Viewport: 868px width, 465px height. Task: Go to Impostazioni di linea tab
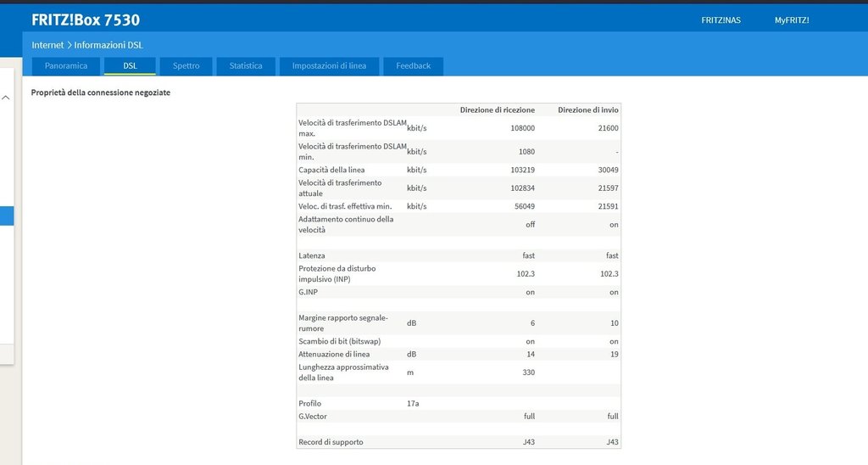point(329,66)
